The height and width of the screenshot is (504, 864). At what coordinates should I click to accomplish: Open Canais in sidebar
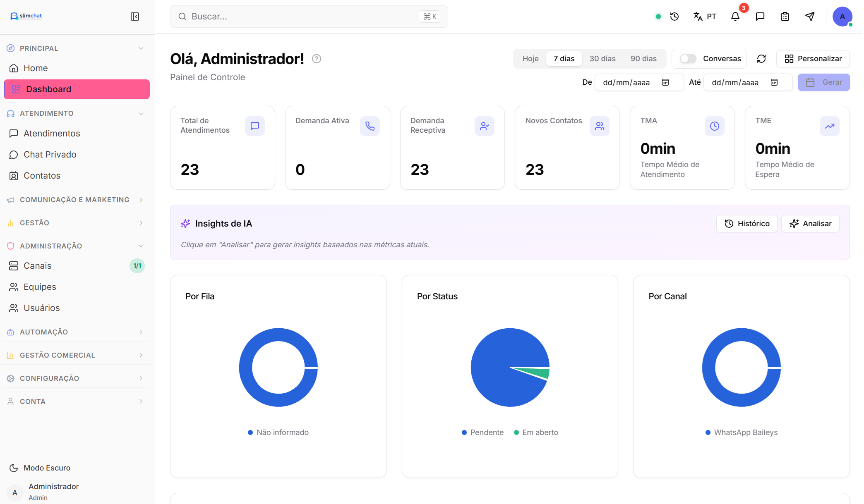(77, 266)
